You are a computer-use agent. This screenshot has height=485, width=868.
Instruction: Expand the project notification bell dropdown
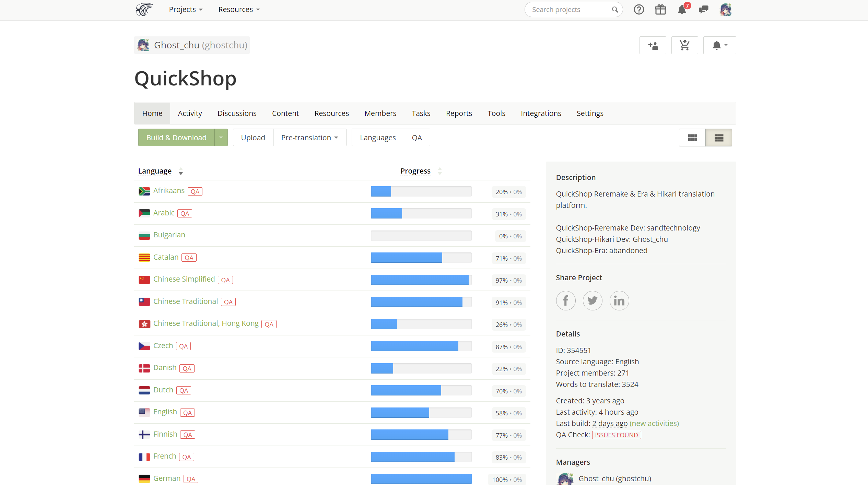(x=719, y=45)
